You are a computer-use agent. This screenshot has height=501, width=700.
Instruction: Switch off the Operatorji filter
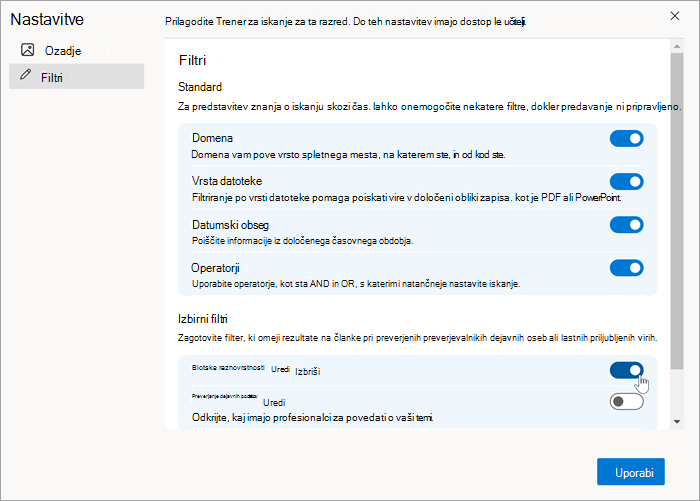point(626,268)
